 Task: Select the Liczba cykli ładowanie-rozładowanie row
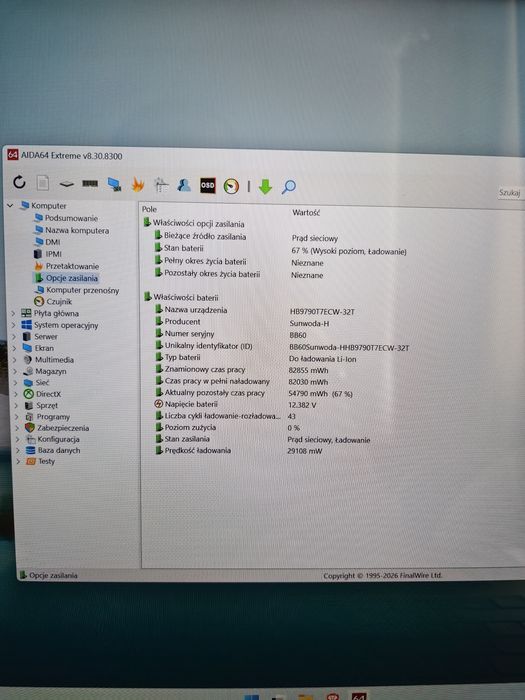click(x=225, y=416)
